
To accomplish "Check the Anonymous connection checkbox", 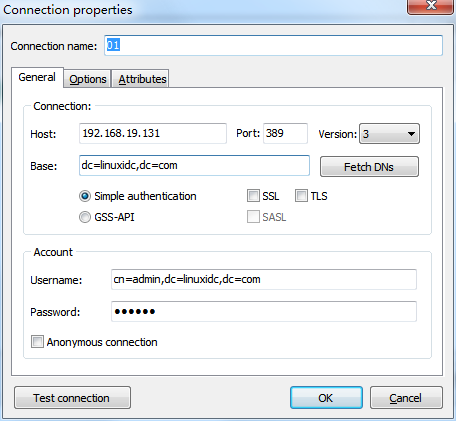I will pos(37,342).
